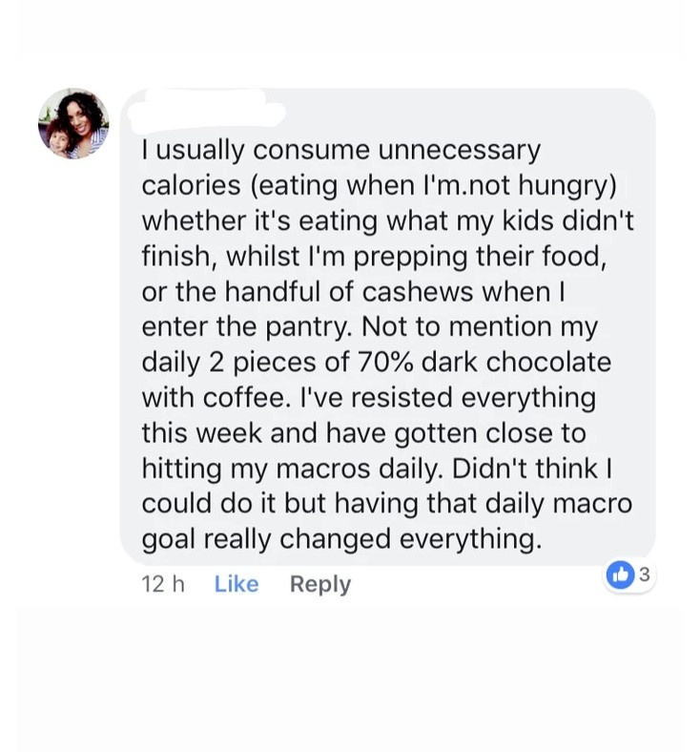Click the blue thumbs-up reaction icon
Screen dimensions: 700x752
tap(620, 574)
